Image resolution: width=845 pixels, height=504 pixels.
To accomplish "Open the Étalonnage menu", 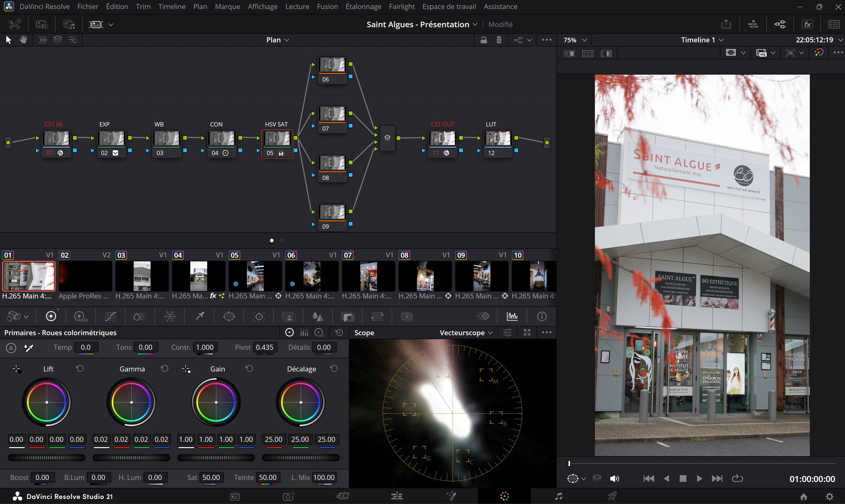I will pyautogui.click(x=363, y=6).
